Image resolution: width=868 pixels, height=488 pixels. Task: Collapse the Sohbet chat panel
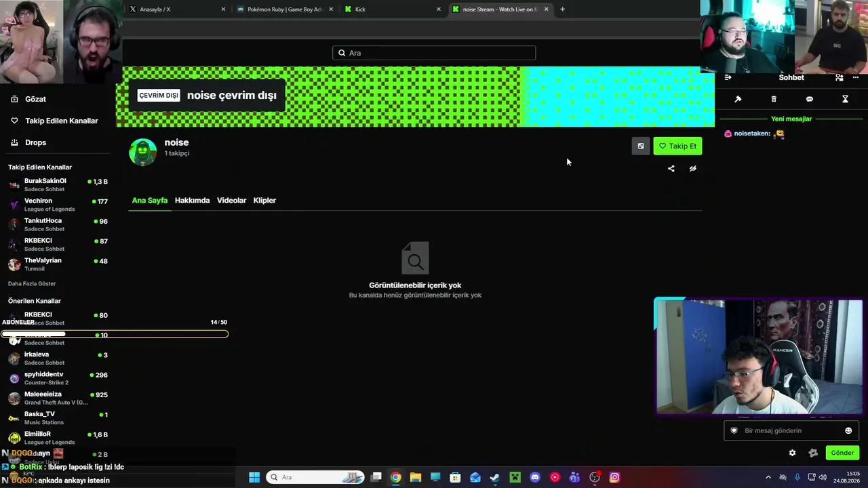pos(728,77)
